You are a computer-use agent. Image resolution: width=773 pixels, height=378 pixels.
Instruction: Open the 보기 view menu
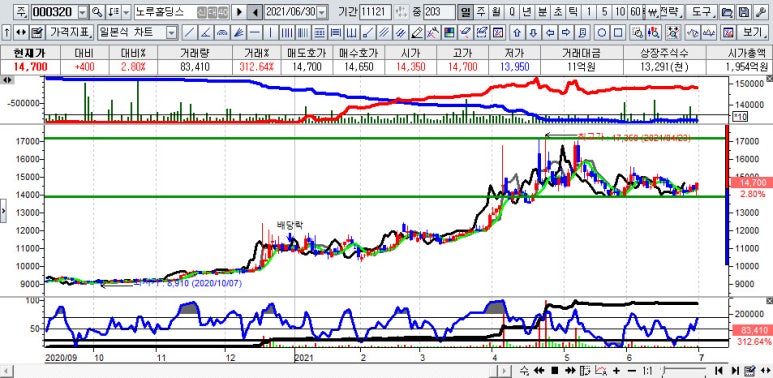[753, 33]
